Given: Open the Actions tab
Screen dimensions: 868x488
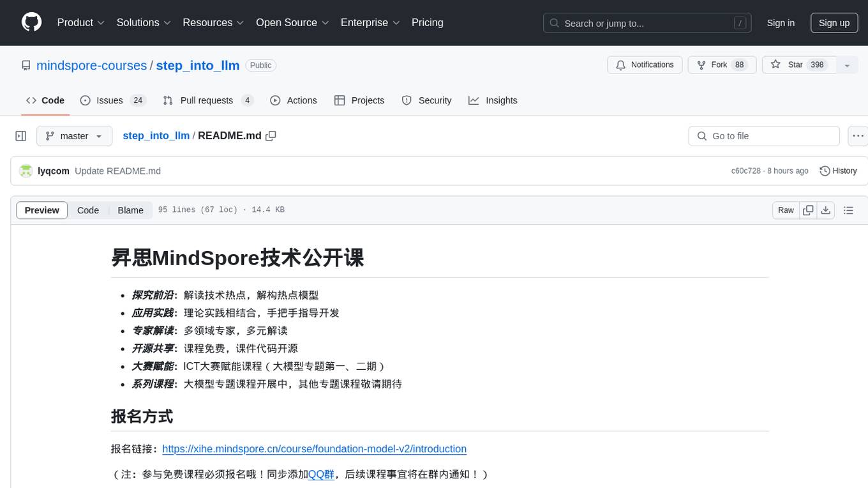Looking at the screenshot, I should tap(294, 100).
